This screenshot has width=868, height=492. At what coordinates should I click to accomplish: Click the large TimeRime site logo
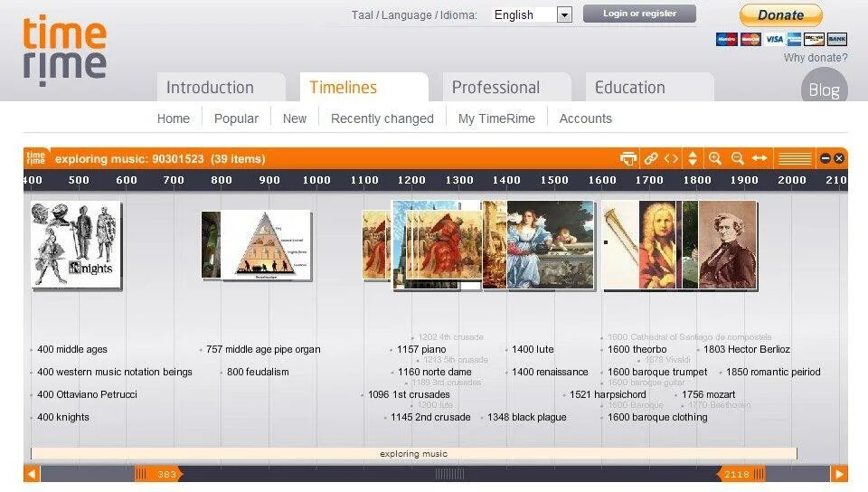click(64, 51)
